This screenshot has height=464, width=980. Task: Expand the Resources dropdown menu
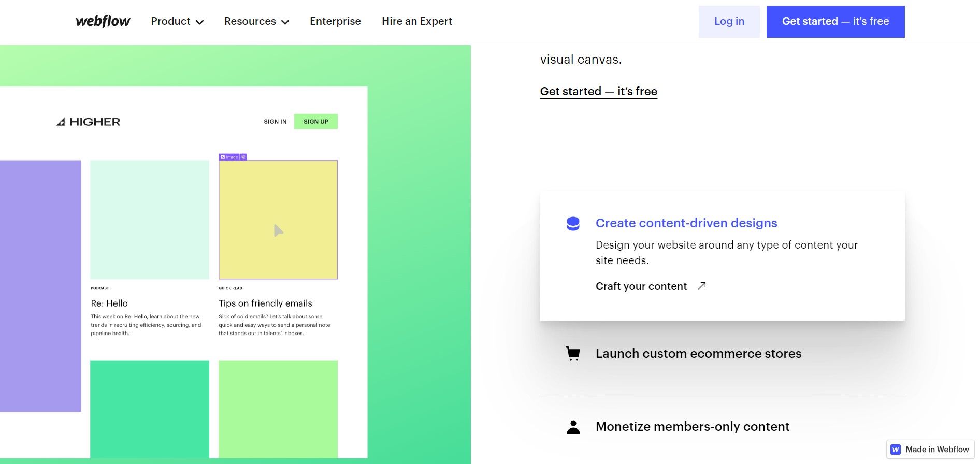click(x=256, y=21)
